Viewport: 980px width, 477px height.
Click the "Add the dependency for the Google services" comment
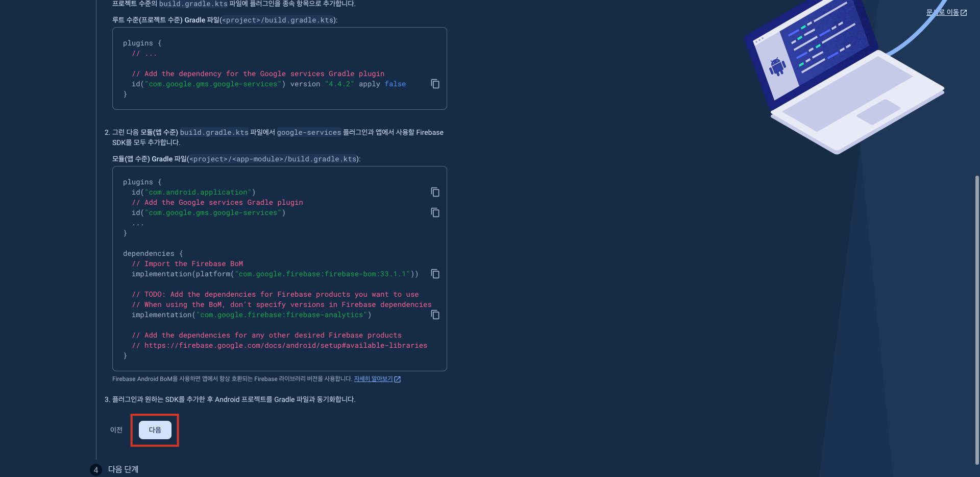pos(258,74)
